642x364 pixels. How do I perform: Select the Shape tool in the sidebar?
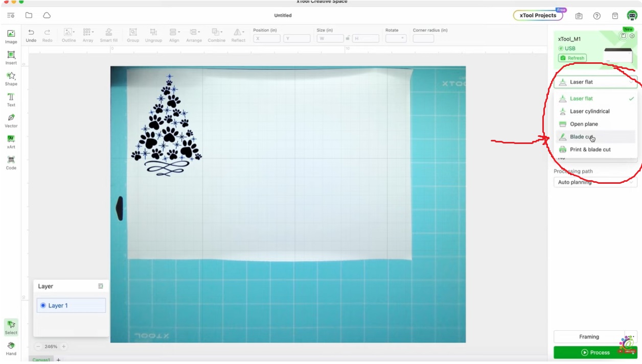pyautogui.click(x=11, y=77)
